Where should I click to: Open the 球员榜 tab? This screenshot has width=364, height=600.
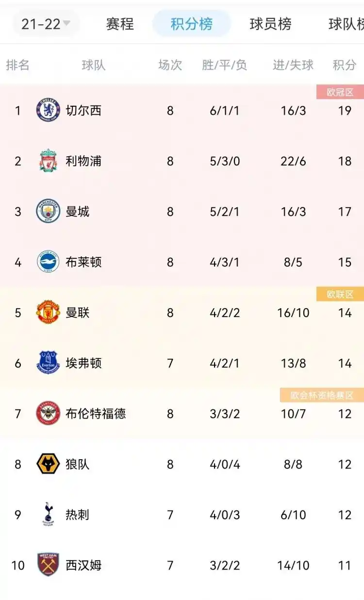point(270,24)
